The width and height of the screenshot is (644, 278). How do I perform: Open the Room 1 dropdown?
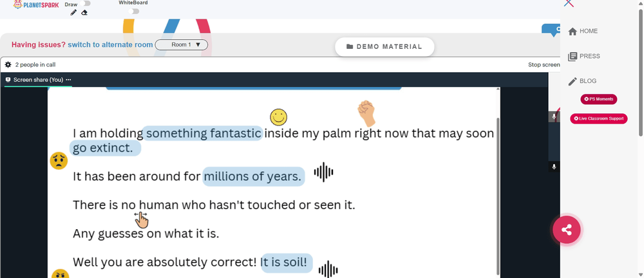[182, 44]
